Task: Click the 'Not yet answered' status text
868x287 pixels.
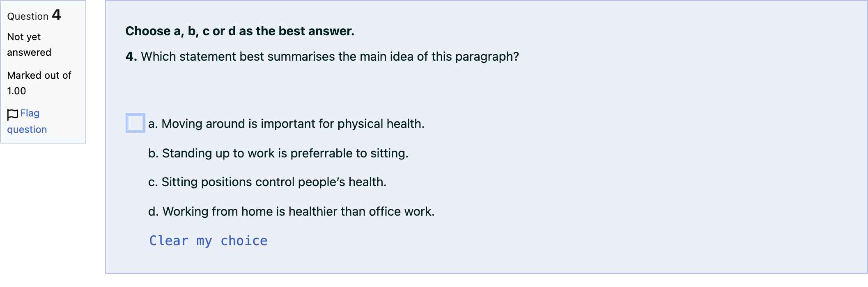Action: [29, 45]
